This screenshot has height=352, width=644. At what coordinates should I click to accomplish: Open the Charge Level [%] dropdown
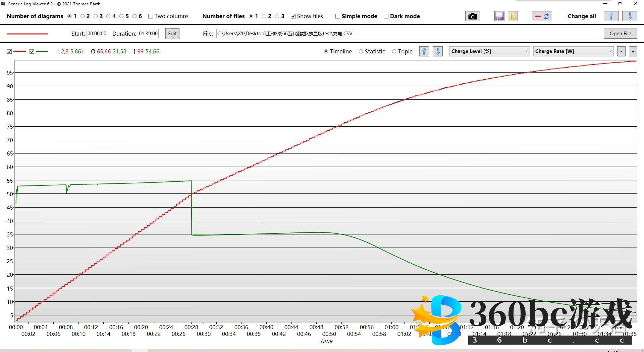click(x=489, y=51)
